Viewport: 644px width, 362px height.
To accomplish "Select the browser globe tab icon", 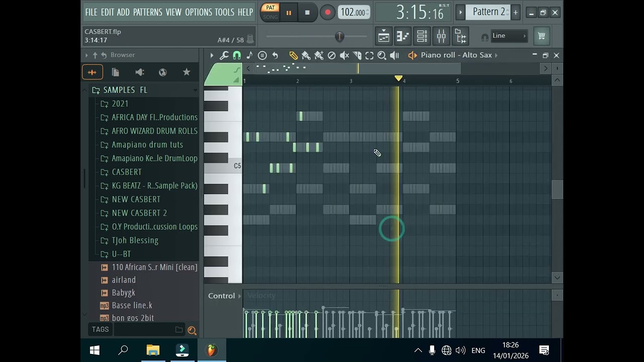I will (x=163, y=72).
